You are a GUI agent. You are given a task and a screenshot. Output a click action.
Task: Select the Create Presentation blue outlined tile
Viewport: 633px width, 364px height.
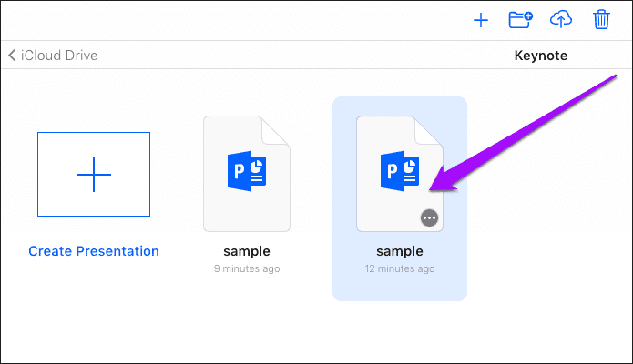94,175
